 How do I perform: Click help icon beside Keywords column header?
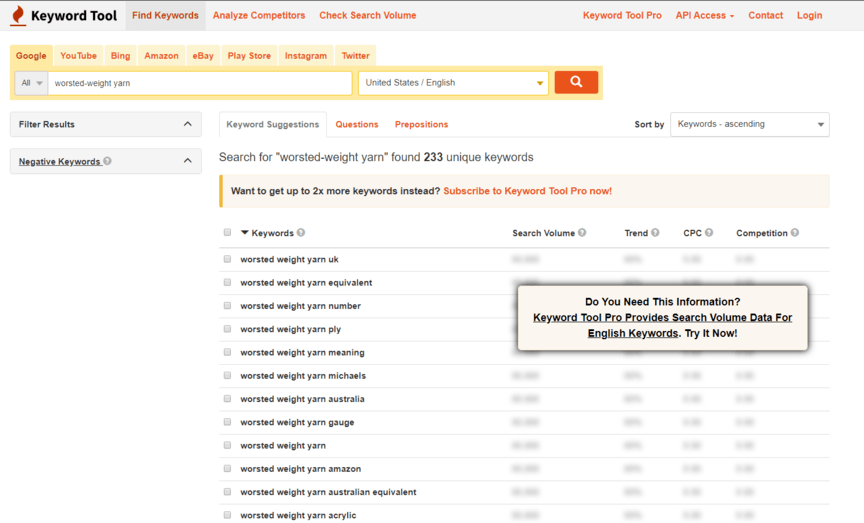pos(301,233)
